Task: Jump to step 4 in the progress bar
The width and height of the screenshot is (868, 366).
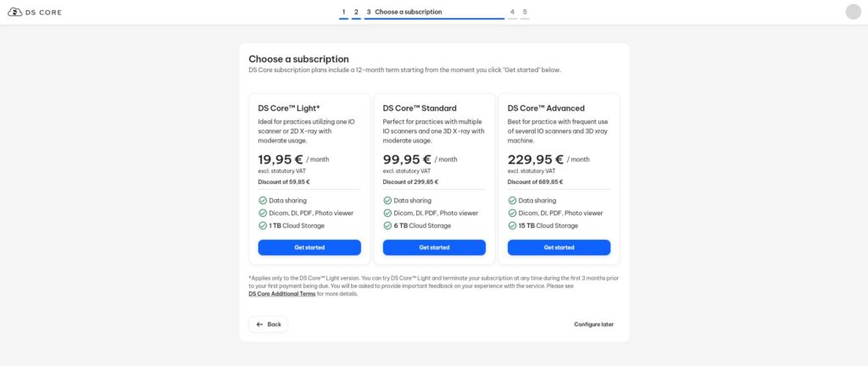Action: pyautogui.click(x=512, y=13)
